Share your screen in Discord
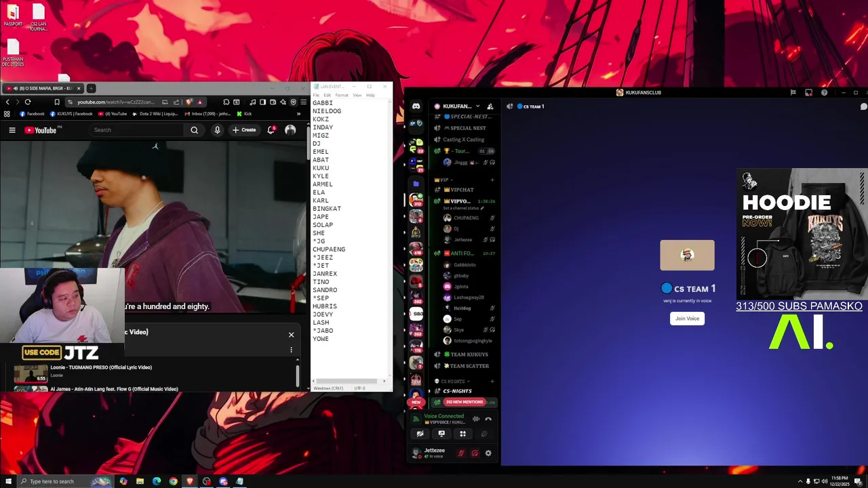The image size is (868, 488). tap(441, 434)
